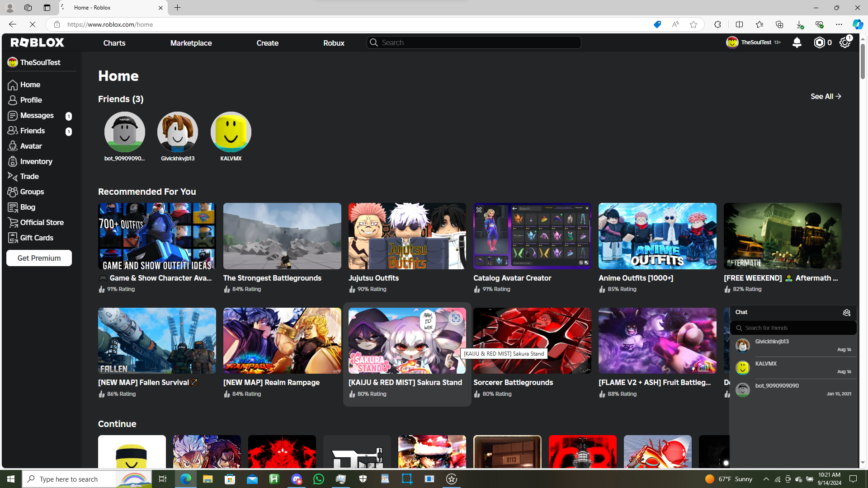Click the Robux balance icon

[819, 42]
